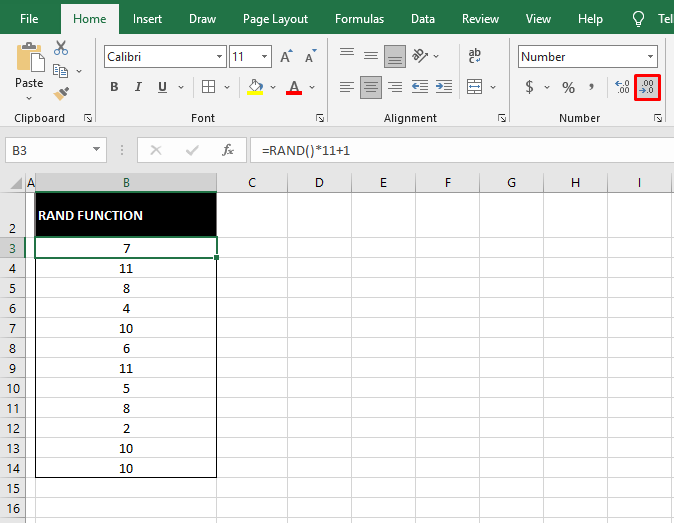Image resolution: width=674 pixels, height=523 pixels.
Task: Confirm formula entry with check icon
Action: 192,150
